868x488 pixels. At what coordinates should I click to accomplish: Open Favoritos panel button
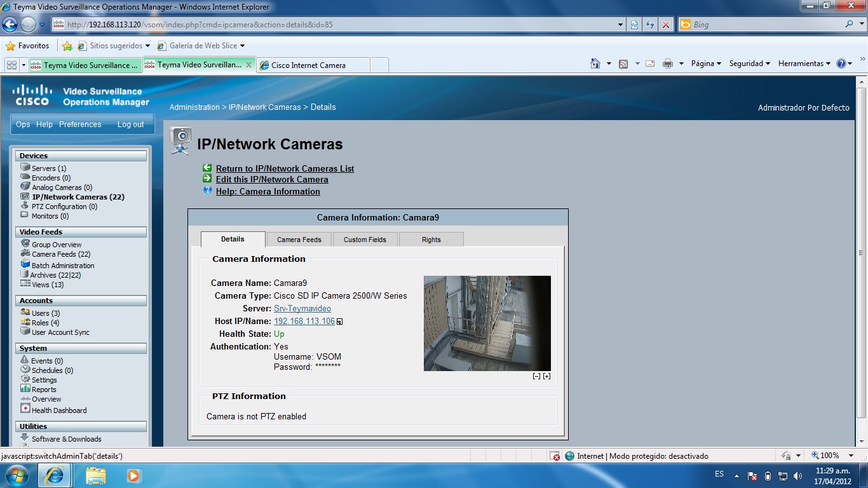point(27,46)
